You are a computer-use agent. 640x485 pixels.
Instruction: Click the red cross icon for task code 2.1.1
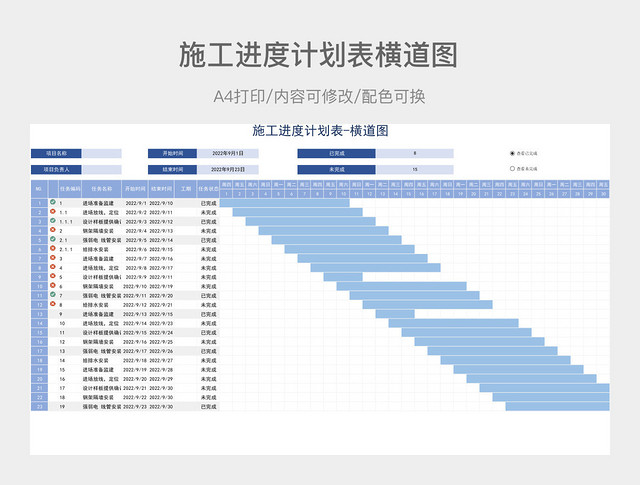pyautogui.click(x=53, y=248)
